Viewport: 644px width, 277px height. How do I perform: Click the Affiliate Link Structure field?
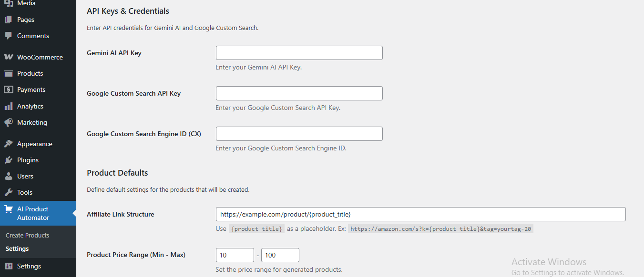pos(421,214)
